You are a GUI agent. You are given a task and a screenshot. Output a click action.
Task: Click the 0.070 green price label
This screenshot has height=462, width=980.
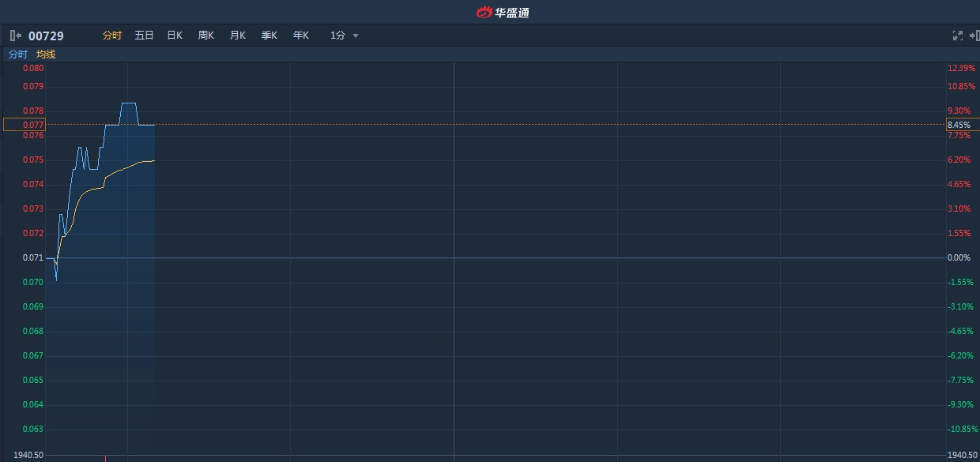33,282
